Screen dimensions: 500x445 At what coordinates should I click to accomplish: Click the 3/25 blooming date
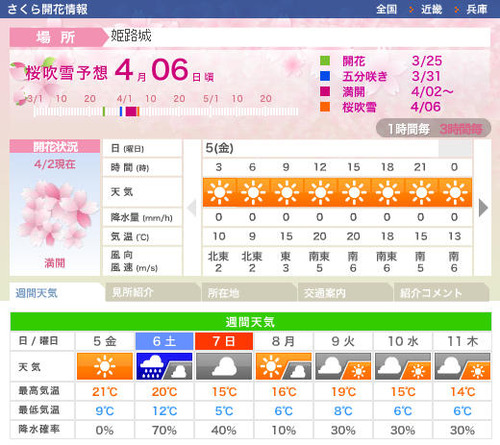pyautogui.click(x=427, y=61)
